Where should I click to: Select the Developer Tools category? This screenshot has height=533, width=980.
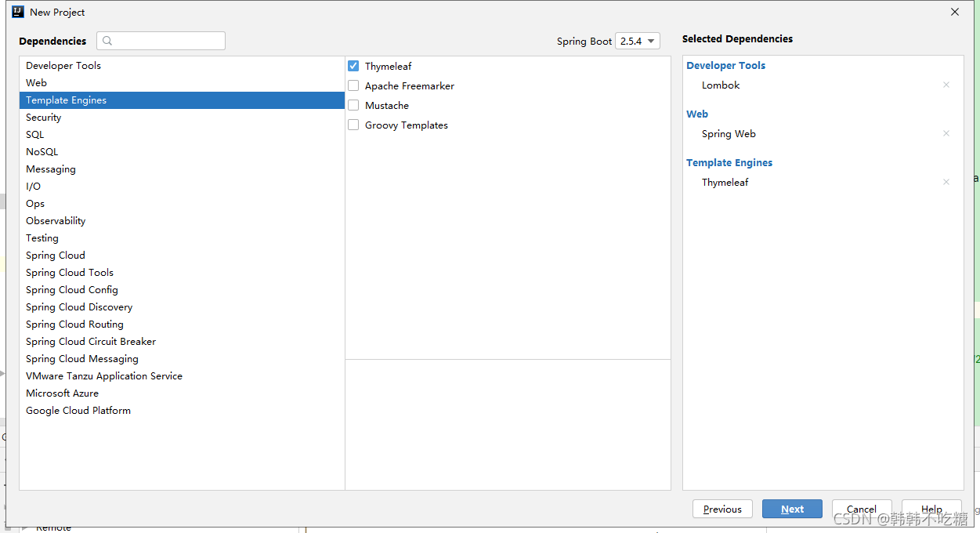pos(182,66)
